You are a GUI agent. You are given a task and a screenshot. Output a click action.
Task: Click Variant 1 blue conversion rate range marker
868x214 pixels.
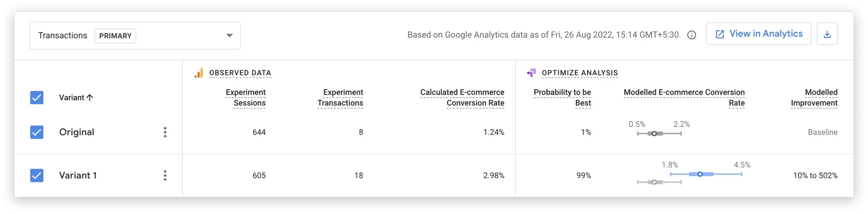[x=700, y=174]
